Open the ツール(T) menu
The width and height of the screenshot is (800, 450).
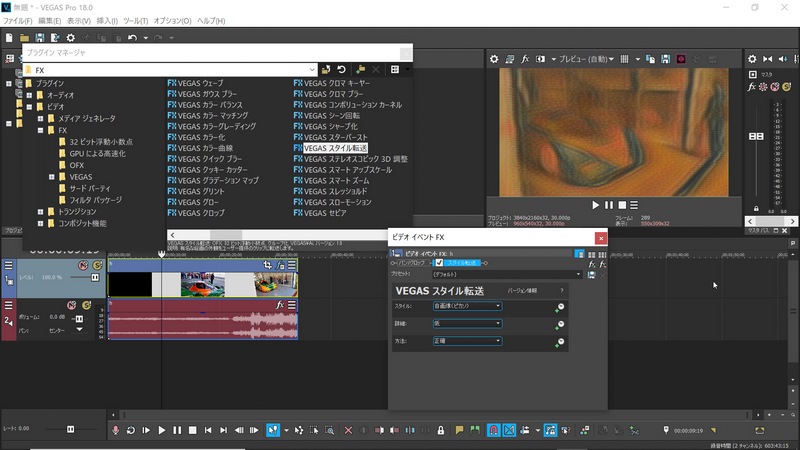[135, 21]
